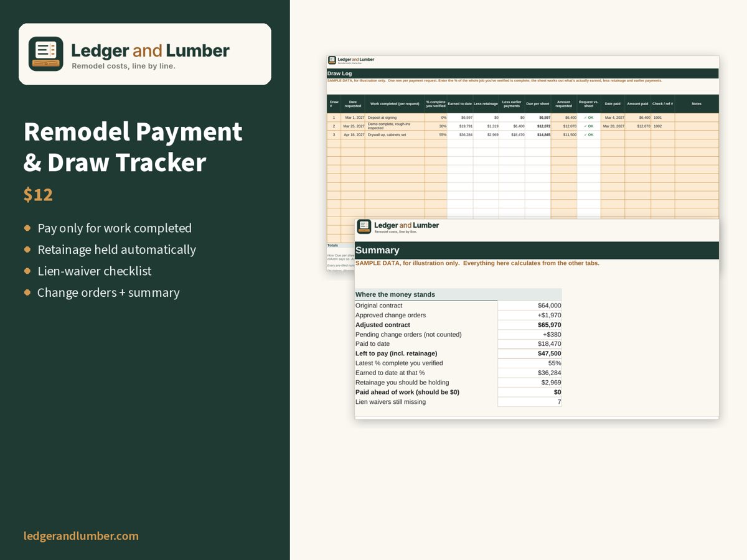Select the $64,000 original contract value
747x560 pixels.
(x=530, y=306)
